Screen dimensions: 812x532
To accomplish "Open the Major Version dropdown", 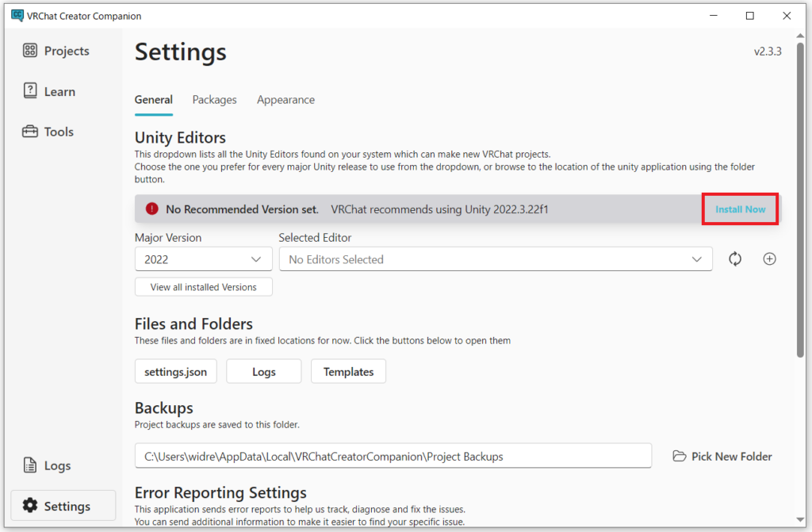I will point(204,259).
